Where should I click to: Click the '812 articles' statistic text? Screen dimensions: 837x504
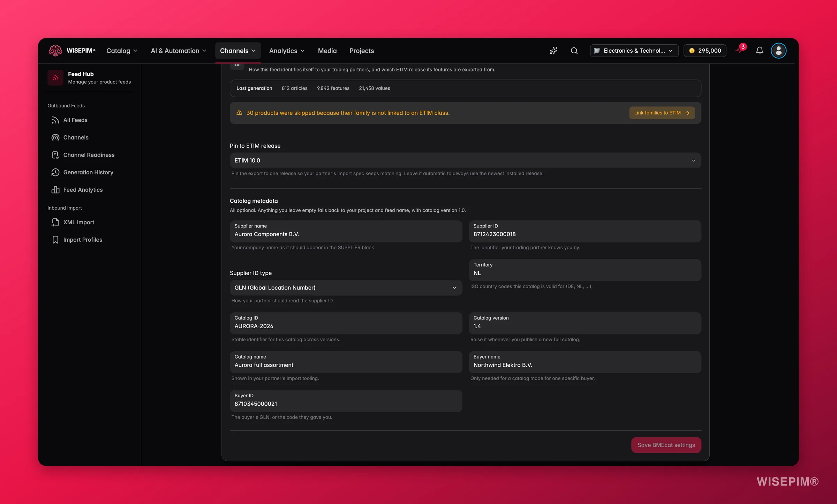294,88
